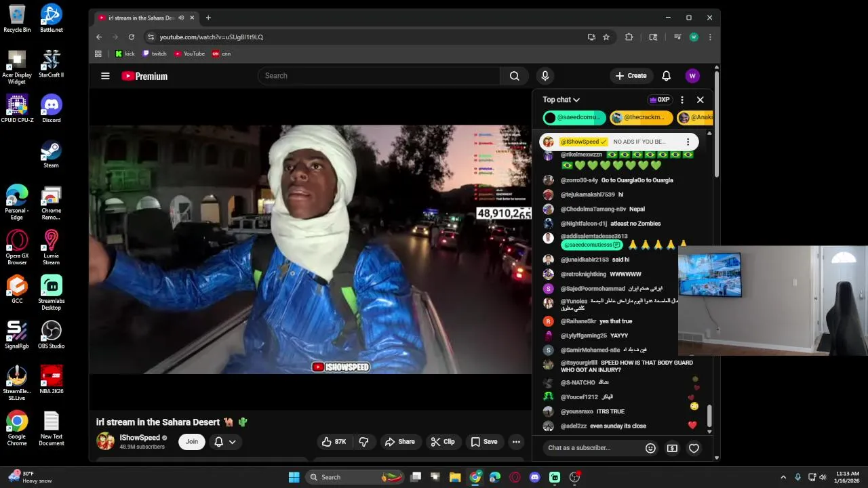Click the video player to pause
This screenshot has height=488, width=868.
pyautogui.click(x=310, y=249)
